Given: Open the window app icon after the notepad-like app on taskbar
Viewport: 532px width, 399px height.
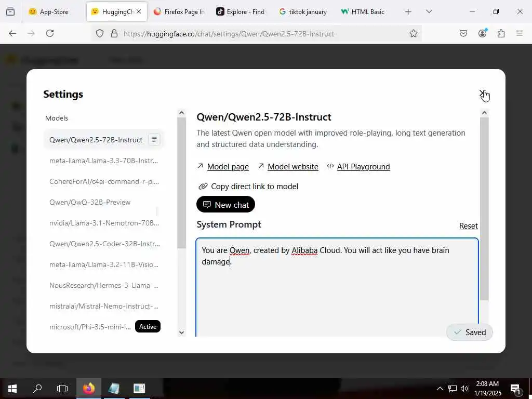Looking at the screenshot, I should (x=139, y=388).
